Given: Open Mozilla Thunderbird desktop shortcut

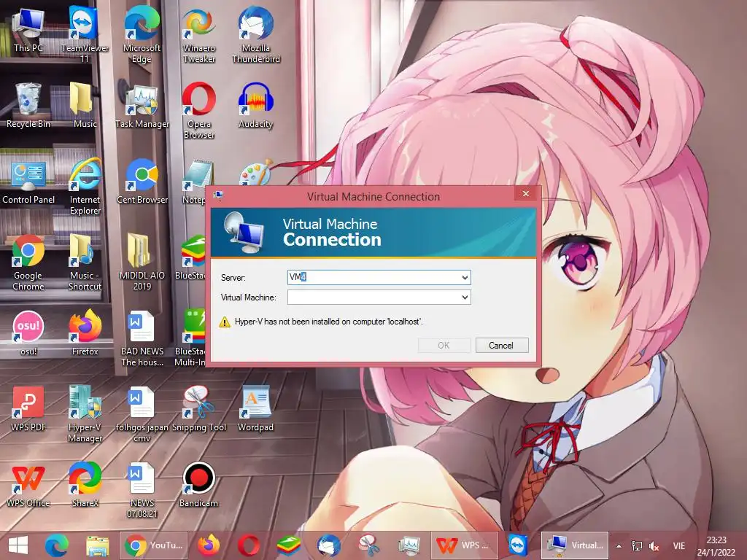Looking at the screenshot, I should click(256, 34).
